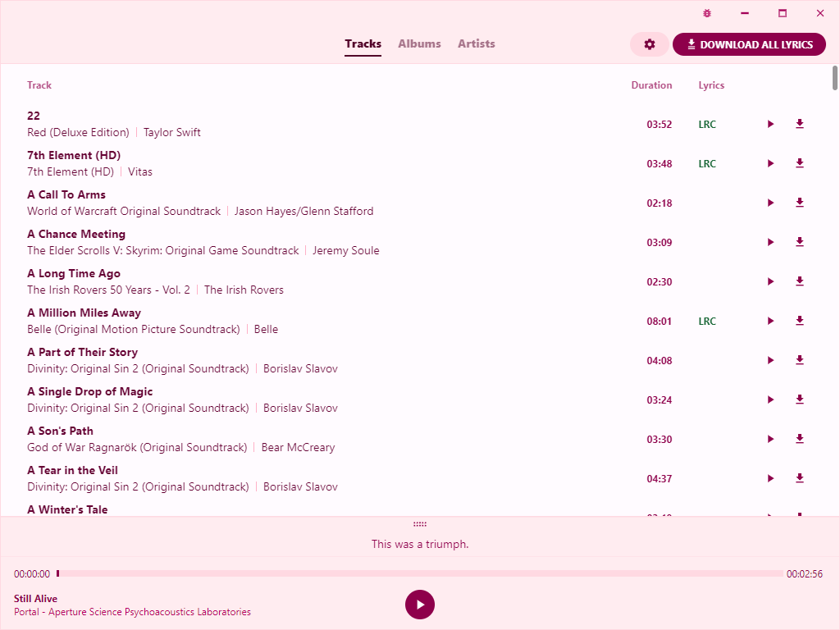Select "A Winter's Tale" track title
Image resolution: width=840 pixels, height=630 pixels.
[67, 509]
